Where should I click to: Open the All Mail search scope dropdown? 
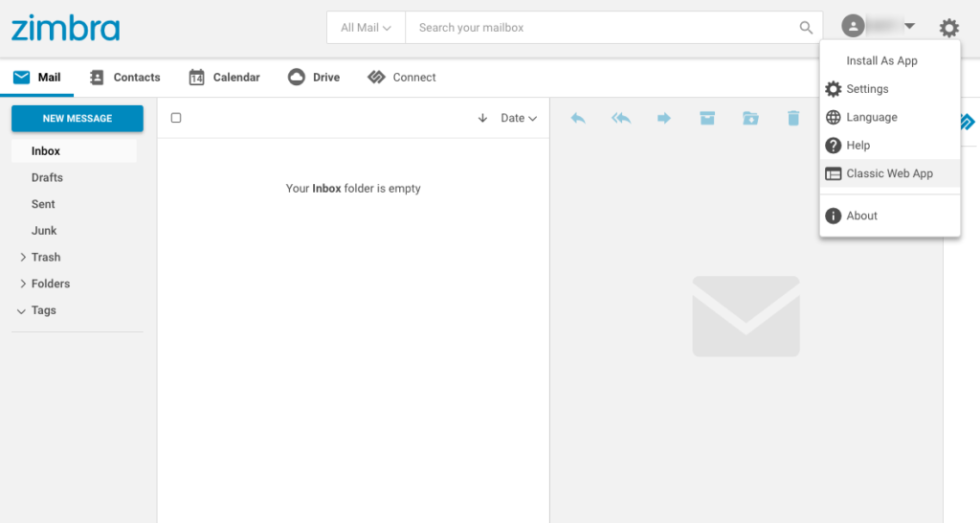[366, 28]
